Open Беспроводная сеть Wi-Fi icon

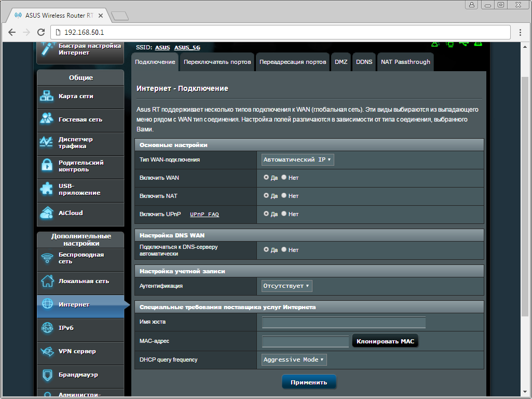tap(47, 258)
